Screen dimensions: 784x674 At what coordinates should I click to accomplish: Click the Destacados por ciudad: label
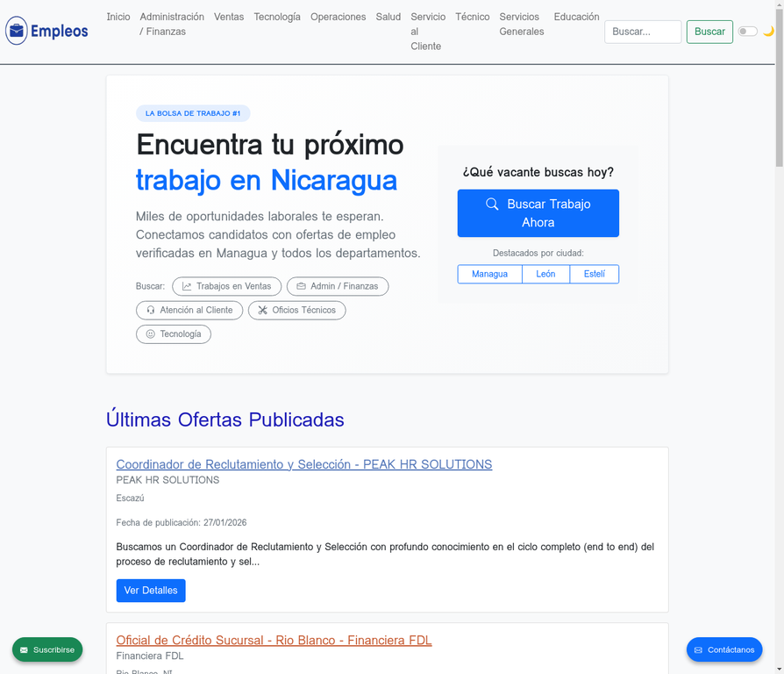(x=538, y=253)
